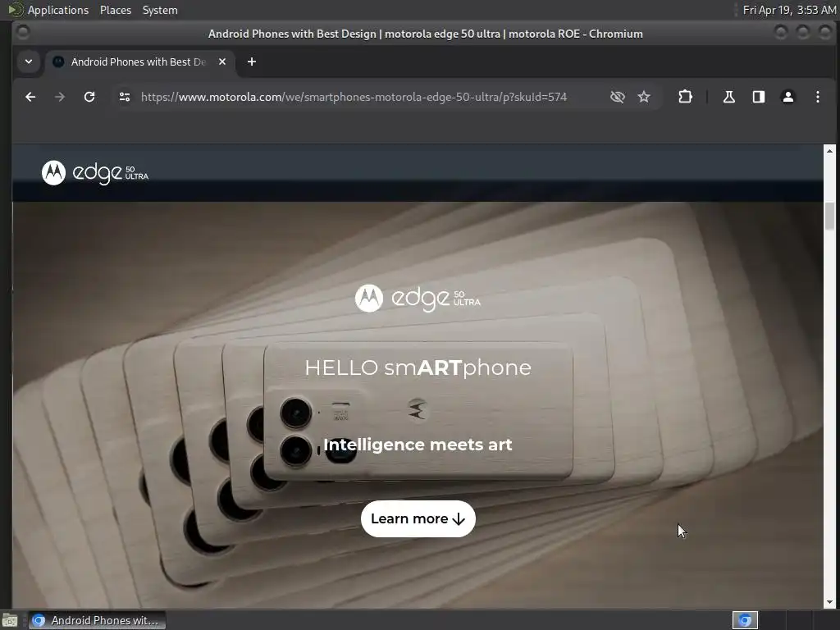Go back to the previous page
The image size is (840, 630).
click(x=30, y=97)
